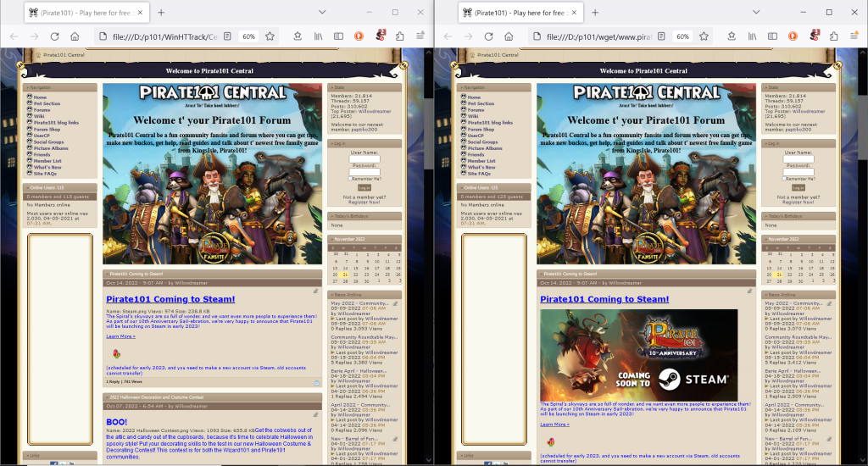Open the Extensions puzzle icon in the right window

point(834,36)
